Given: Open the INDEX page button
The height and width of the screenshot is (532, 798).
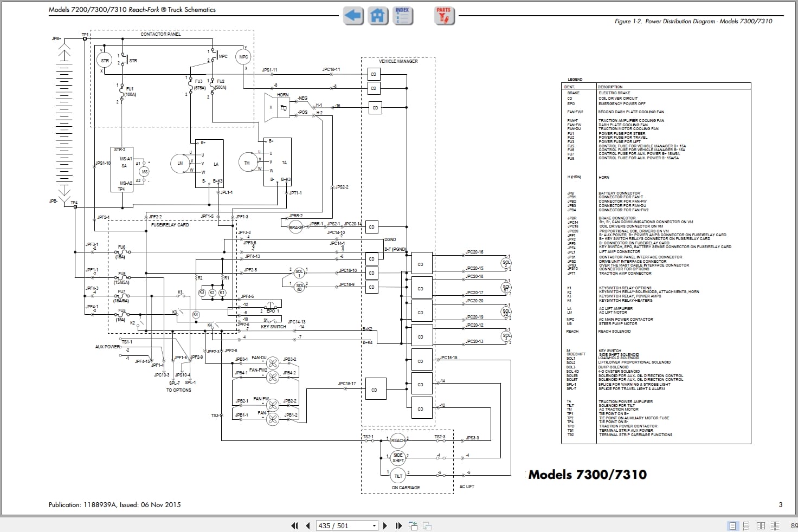Looking at the screenshot, I should (x=402, y=15).
